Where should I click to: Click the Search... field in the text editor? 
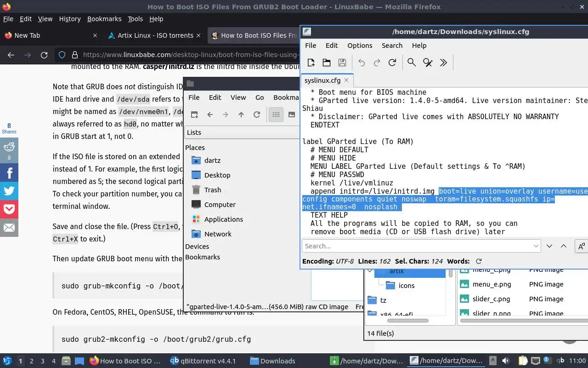[417, 246]
